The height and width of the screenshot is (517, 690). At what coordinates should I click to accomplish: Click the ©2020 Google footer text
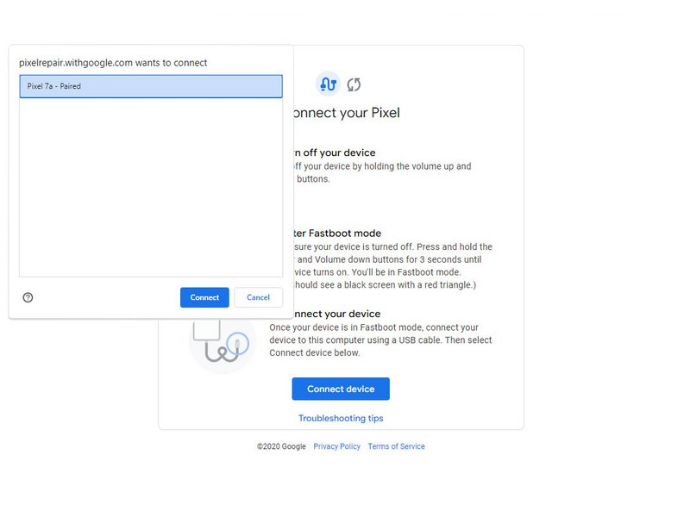[281, 447]
